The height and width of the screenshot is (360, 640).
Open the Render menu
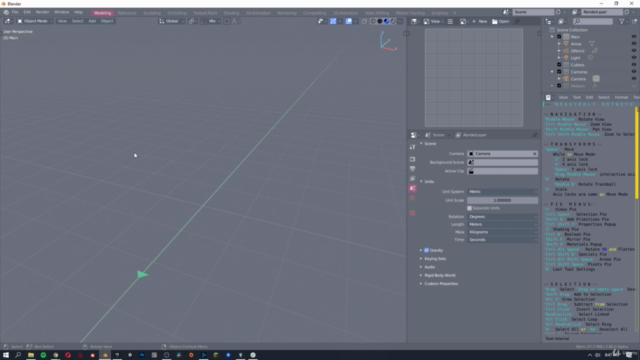click(x=42, y=12)
